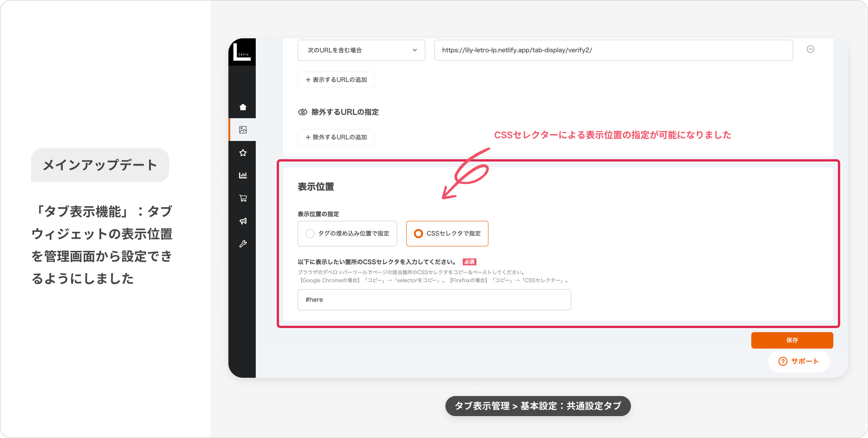This screenshot has height=438, width=868.
Task: Open the megaphone icon in sidebar
Action: [x=243, y=221]
